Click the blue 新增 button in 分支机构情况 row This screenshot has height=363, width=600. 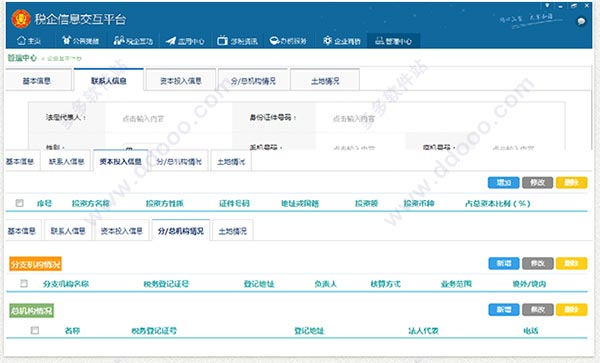504,263
